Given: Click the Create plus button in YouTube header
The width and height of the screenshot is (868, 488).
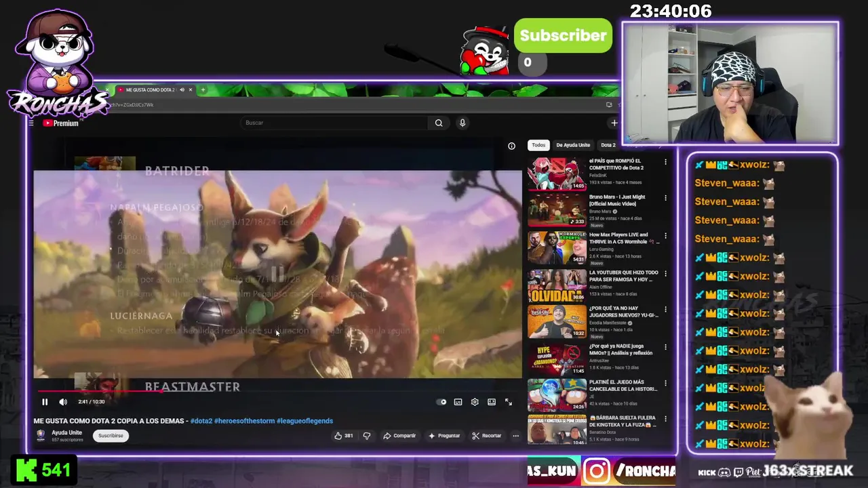Looking at the screenshot, I should (614, 123).
